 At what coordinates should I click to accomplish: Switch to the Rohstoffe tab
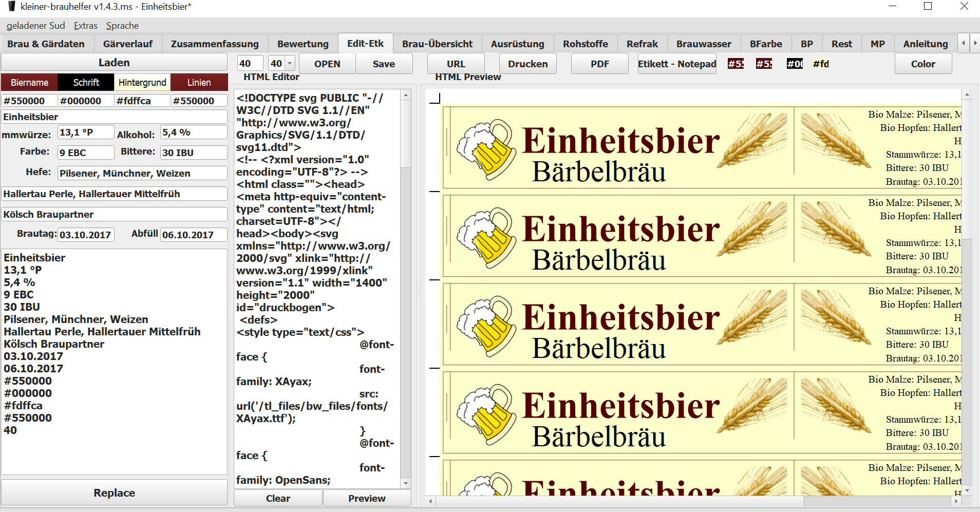coord(585,44)
